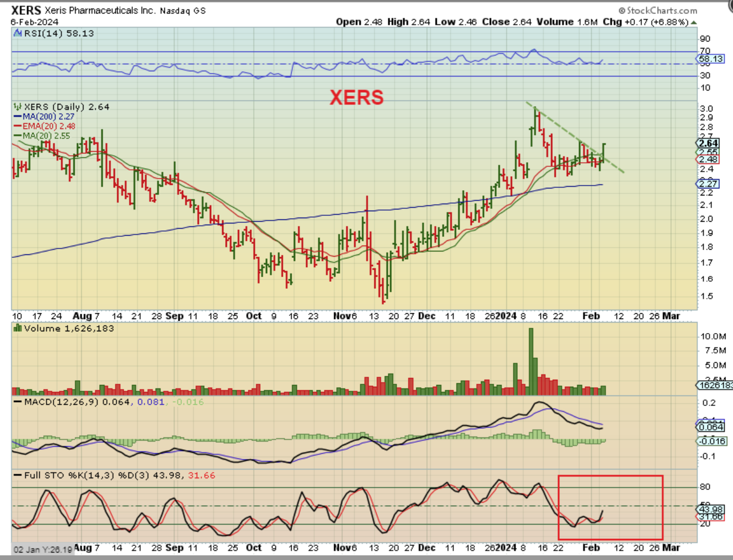Click the Mar label on the price chart axis

[671, 316]
